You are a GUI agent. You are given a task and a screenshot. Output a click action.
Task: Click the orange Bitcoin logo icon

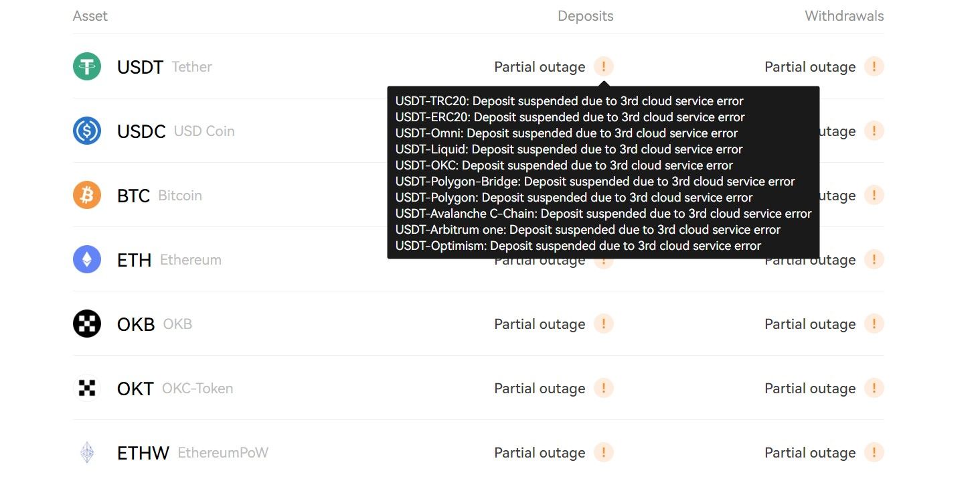(x=87, y=195)
